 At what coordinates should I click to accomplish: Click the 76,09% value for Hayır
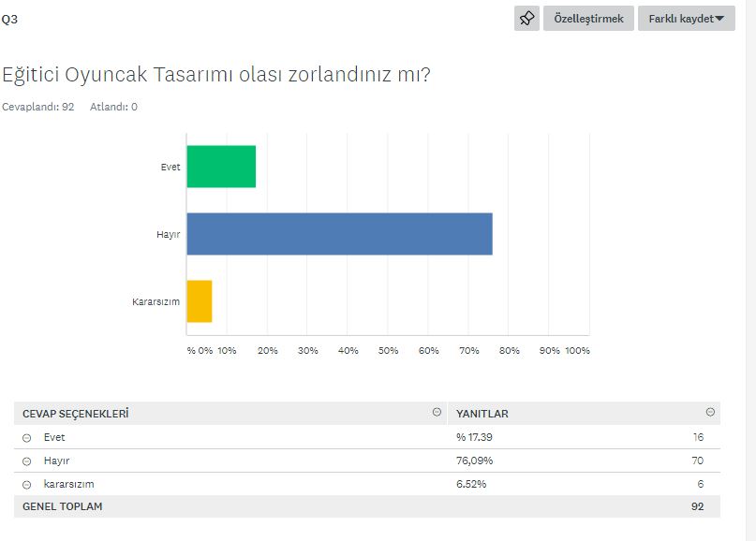coord(474,461)
